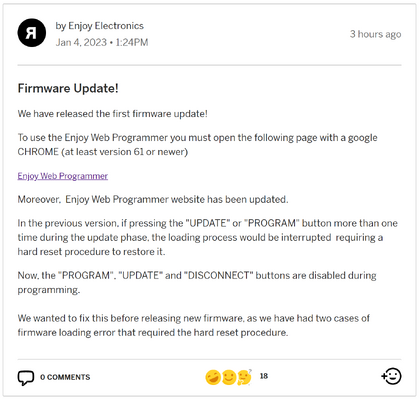Viewport: 419px width, 400px height.
Task: Click the first firmware update released sentence
Action: tap(113, 114)
